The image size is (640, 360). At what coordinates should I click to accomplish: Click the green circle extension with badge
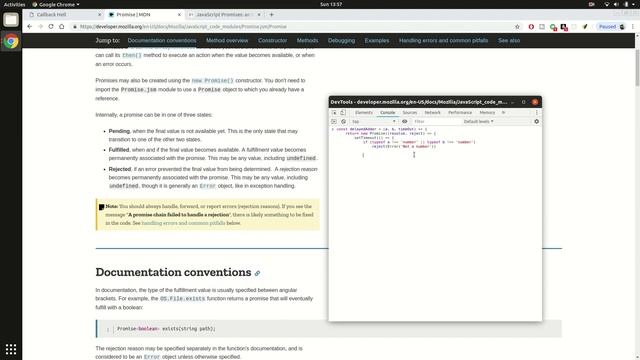(x=553, y=27)
